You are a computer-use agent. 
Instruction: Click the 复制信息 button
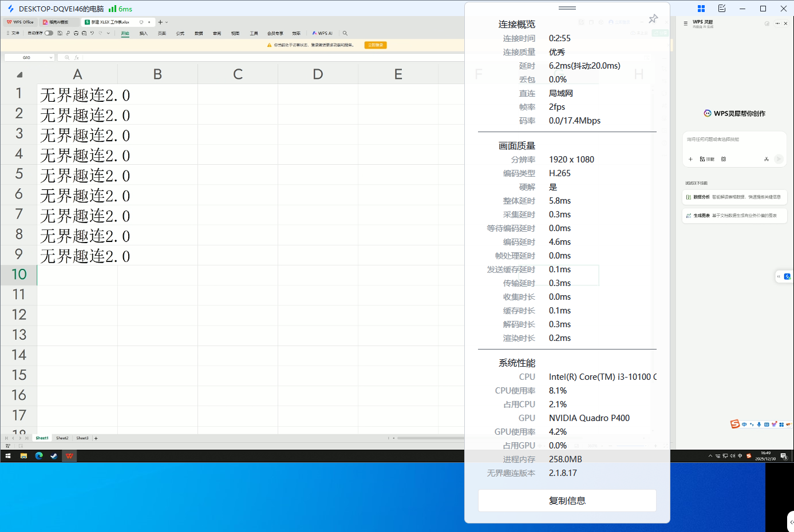567,501
